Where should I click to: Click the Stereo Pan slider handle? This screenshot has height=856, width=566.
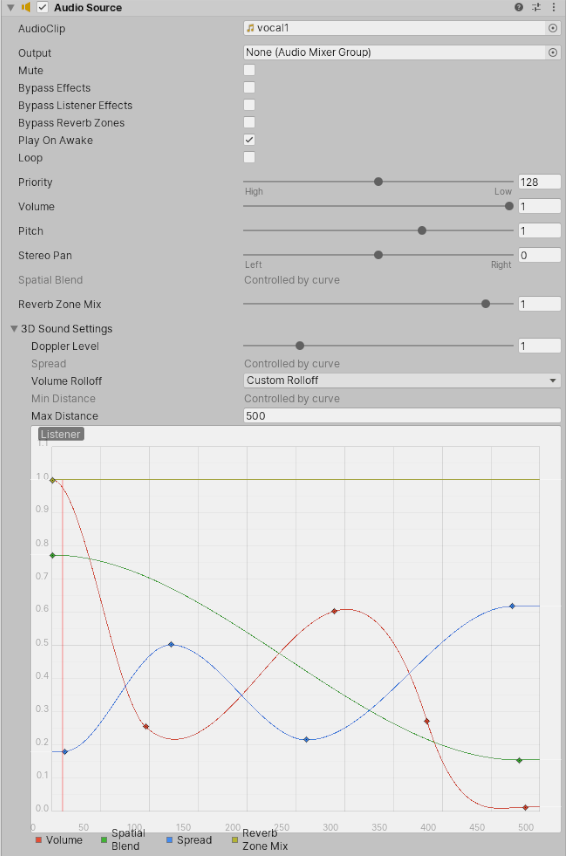[x=378, y=255]
